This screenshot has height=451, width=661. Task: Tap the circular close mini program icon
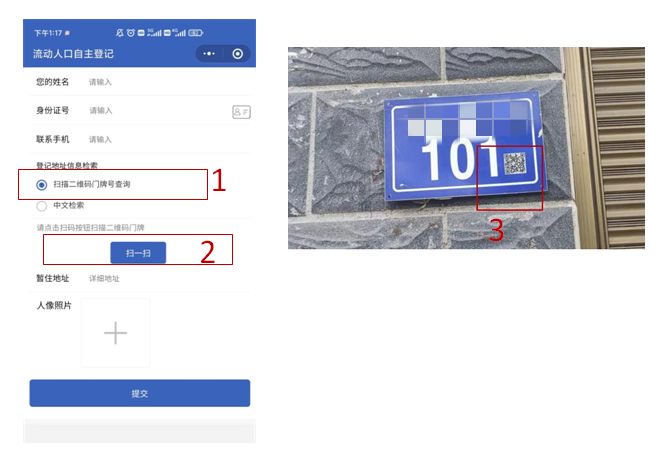[238, 54]
